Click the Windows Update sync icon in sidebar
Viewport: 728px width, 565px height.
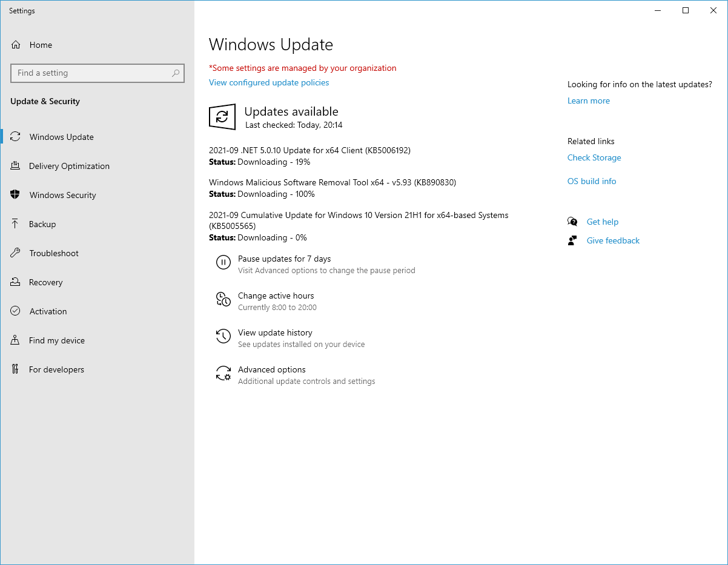(x=16, y=137)
